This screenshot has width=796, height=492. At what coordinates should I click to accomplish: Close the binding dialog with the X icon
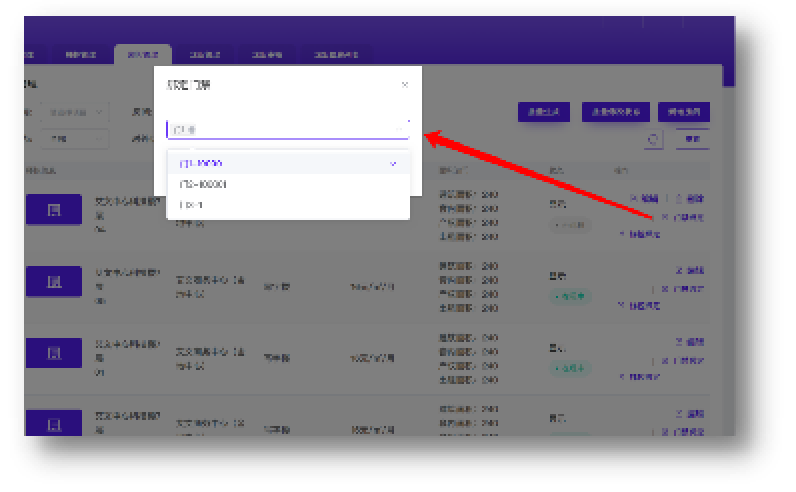click(x=404, y=85)
